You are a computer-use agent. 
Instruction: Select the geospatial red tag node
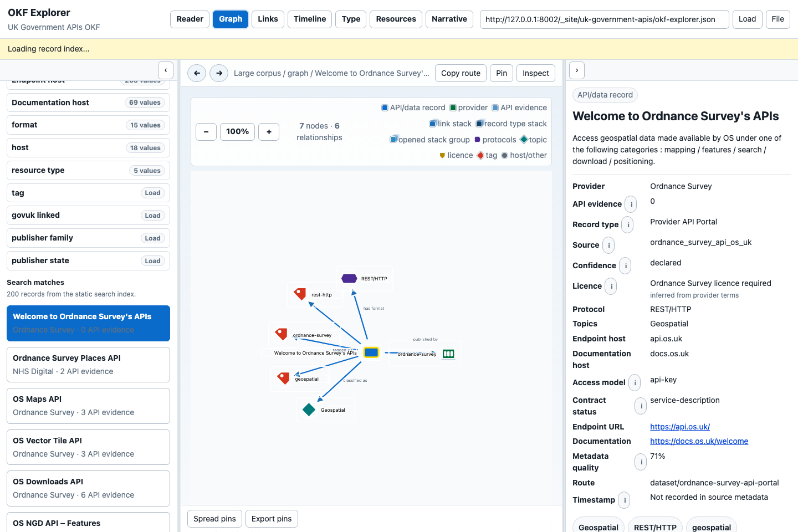click(x=284, y=378)
